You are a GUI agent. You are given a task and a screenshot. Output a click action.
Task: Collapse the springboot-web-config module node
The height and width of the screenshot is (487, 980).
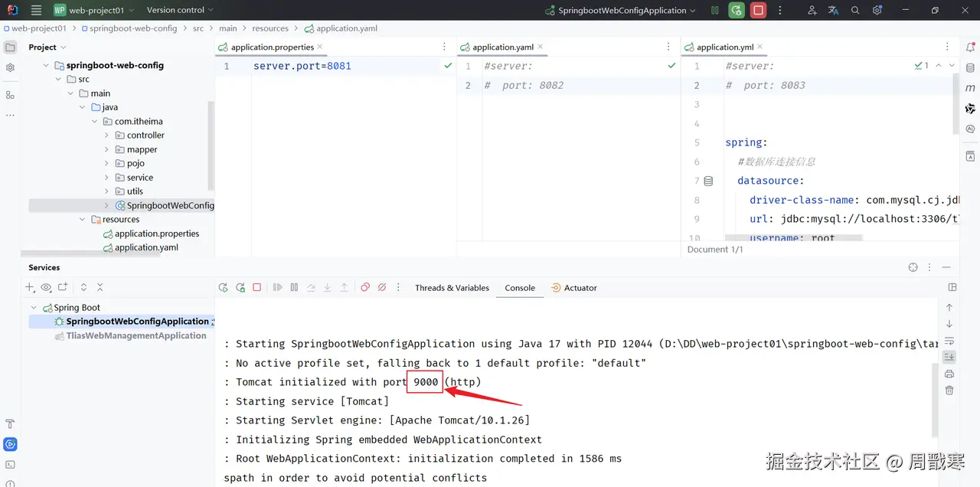click(46, 65)
